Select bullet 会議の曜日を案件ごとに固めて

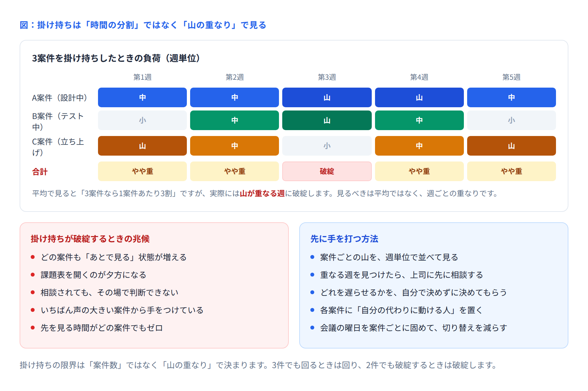[414, 328]
